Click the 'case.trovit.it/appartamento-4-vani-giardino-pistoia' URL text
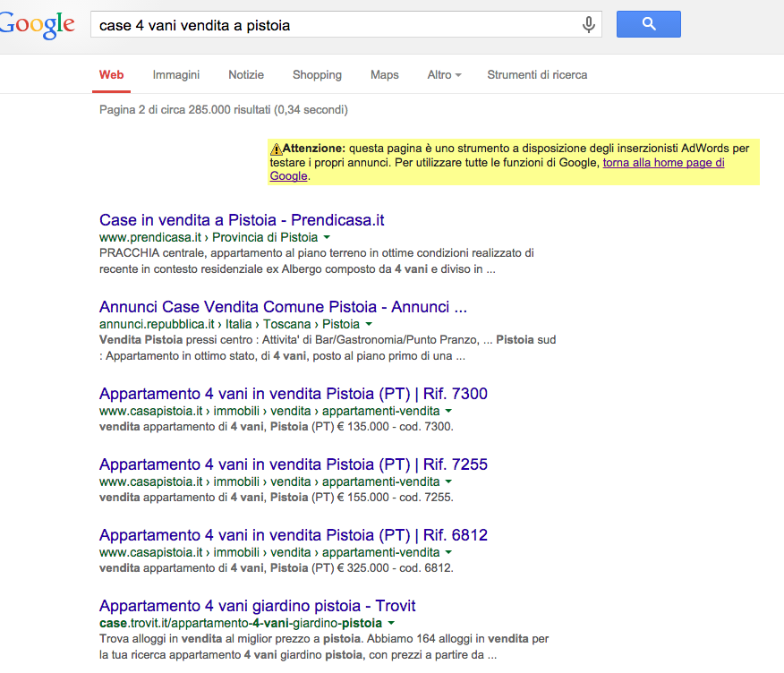Image resolution: width=784 pixels, height=673 pixels. tap(241, 623)
